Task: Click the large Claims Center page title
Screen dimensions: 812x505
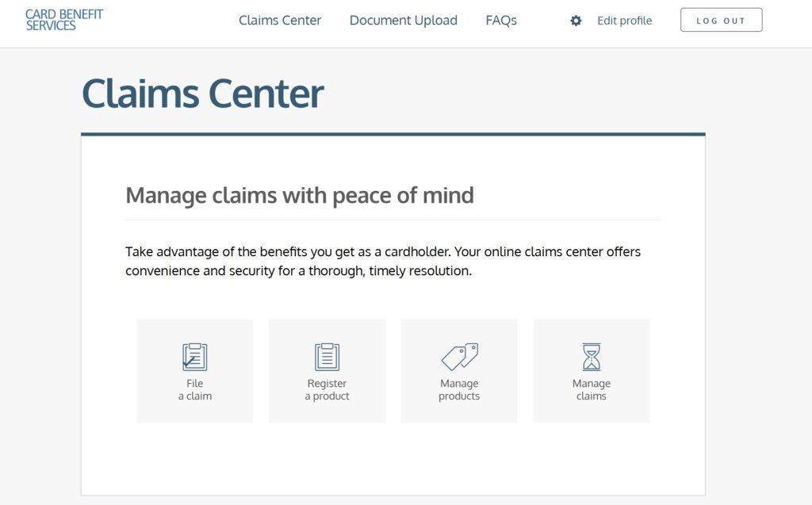Action: click(202, 94)
